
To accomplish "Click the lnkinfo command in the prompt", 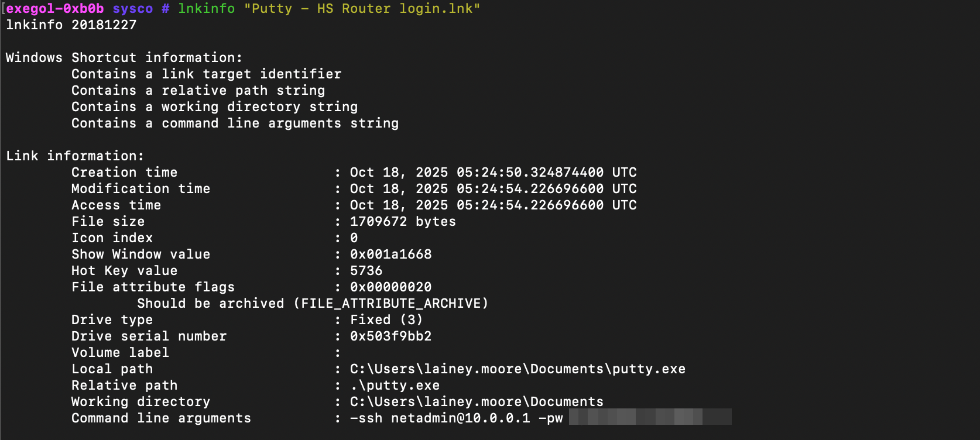I will (x=206, y=9).
